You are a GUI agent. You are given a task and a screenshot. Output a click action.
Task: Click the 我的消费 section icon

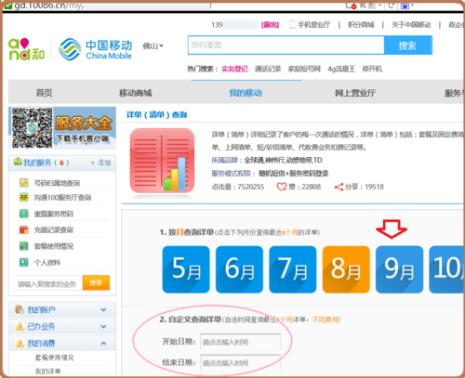20,343
